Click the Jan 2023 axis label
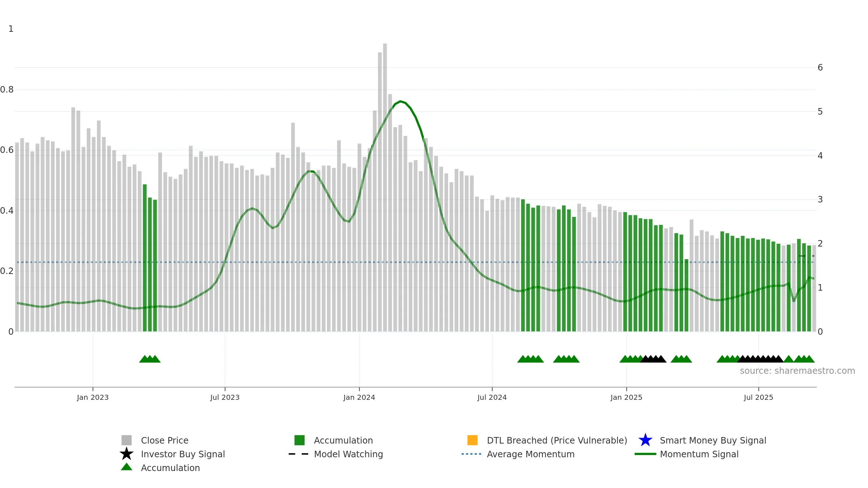The image size is (868, 488). coord(93,398)
